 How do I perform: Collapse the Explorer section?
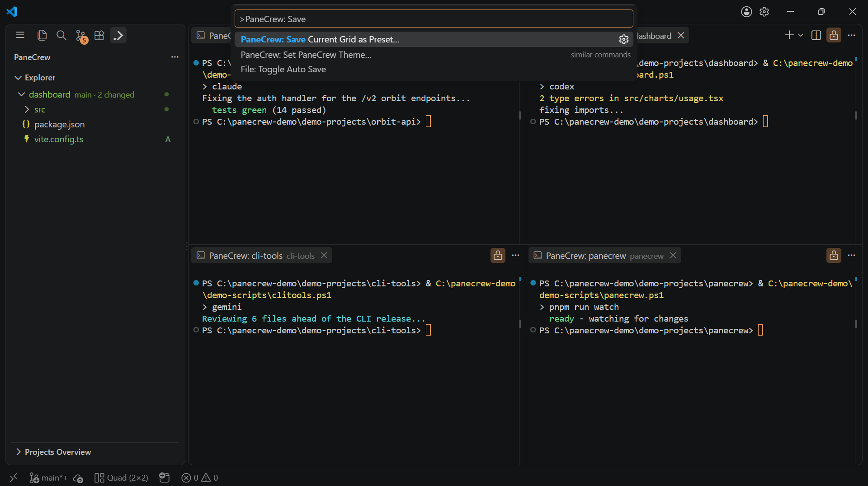coord(18,78)
